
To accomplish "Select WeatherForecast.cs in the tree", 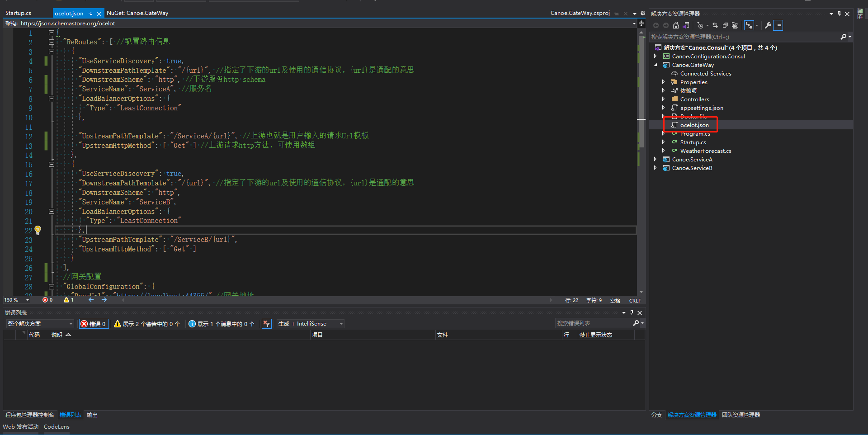I will [705, 151].
